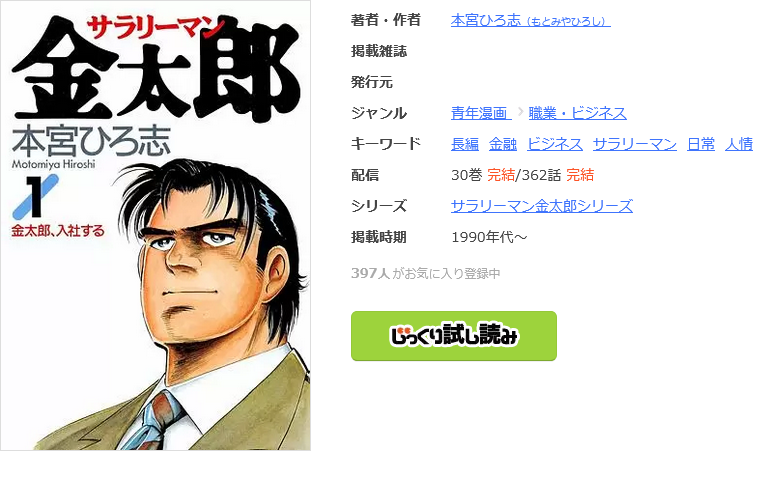Open the manga cover thumbnail
The width and height of the screenshot is (780, 477).
point(156,225)
